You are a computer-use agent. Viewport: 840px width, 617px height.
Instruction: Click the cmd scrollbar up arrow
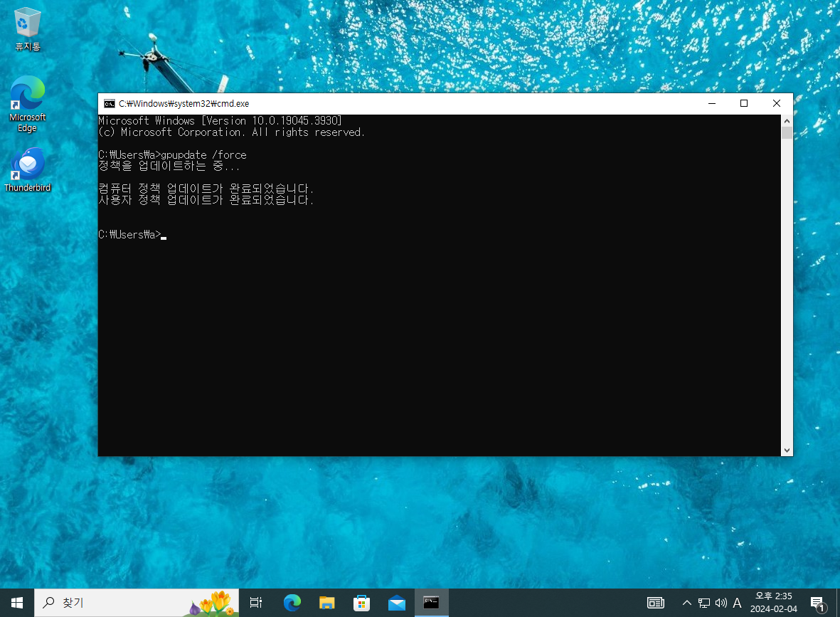[x=787, y=120]
